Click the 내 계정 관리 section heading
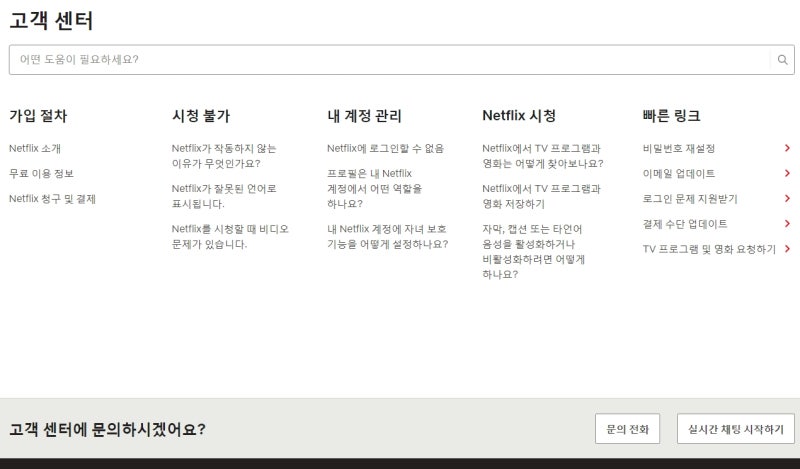 coord(364,116)
